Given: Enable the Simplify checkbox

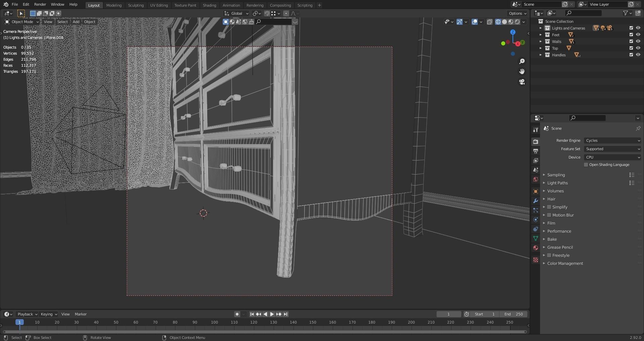Looking at the screenshot, I should click(549, 207).
